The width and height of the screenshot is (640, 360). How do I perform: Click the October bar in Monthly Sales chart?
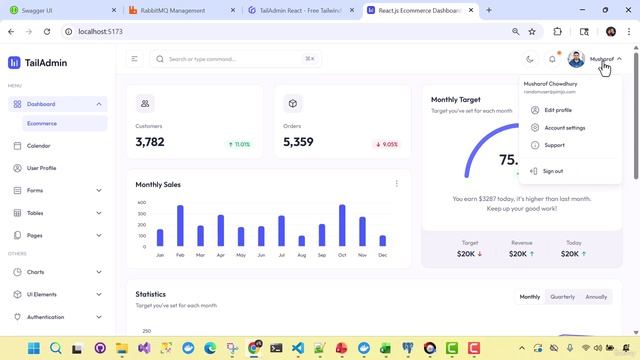[x=342, y=225]
